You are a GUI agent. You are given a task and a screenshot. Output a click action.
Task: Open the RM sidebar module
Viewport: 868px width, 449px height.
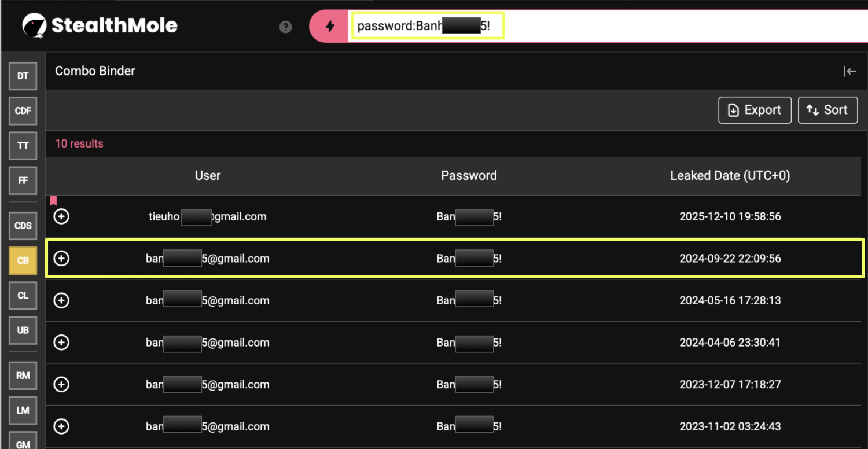[x=23, y=376]
